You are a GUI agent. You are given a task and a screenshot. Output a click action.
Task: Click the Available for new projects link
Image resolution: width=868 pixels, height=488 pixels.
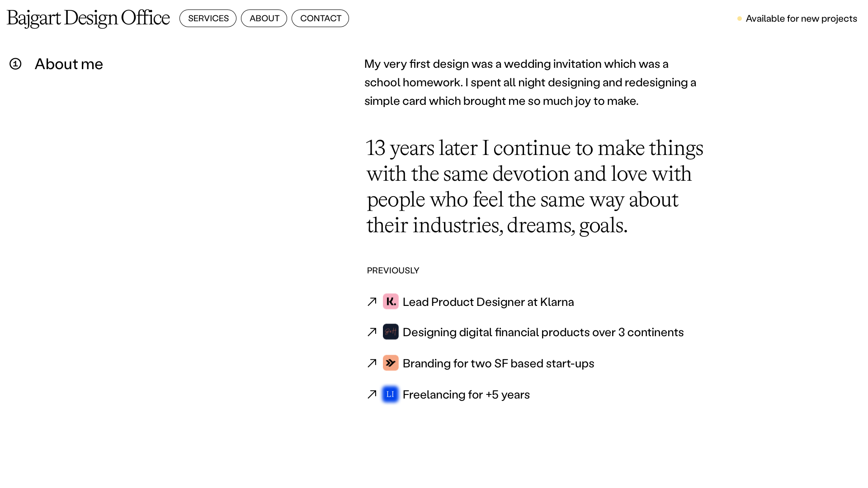pyautogui.click(x=801, y=19)
